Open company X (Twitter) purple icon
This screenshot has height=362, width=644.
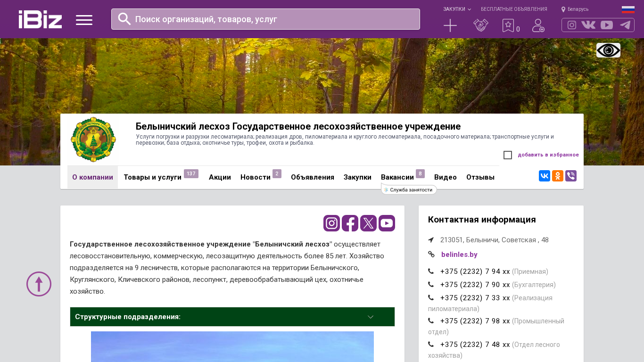pyautogui.click(x=368, y=223)
